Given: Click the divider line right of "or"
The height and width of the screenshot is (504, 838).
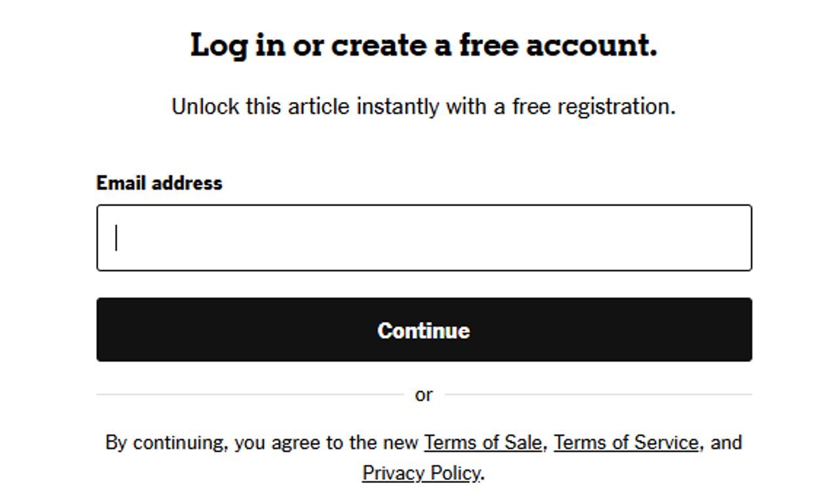Looking at the screenshot, I should [x=598, y=395].
